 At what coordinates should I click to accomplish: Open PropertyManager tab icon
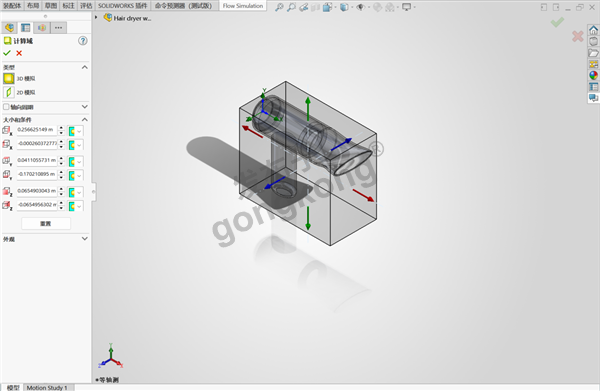point(26,28)
